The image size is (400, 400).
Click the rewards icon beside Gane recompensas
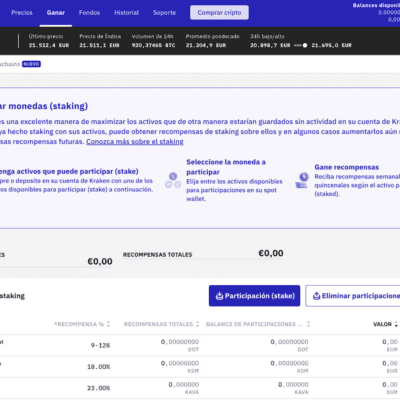click(x=302, y=180)
